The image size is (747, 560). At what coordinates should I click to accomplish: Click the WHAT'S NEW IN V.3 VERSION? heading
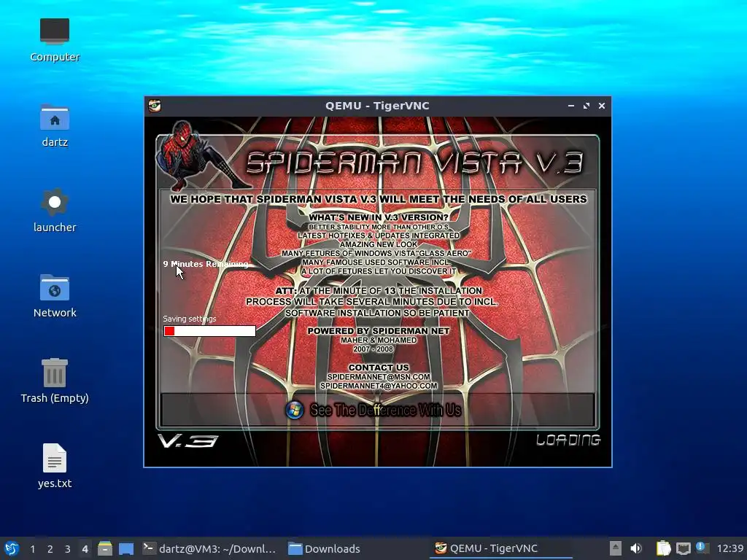coord(379,217)
